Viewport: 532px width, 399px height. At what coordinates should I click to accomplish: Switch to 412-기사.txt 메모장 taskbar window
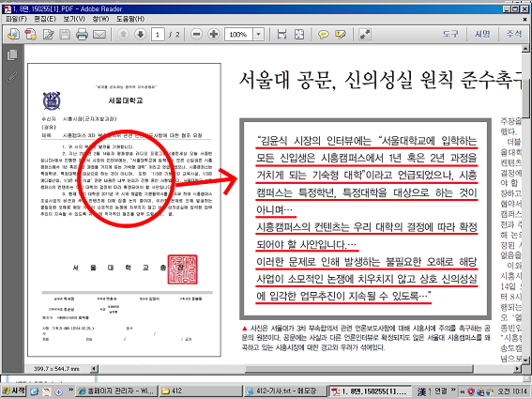coord(285,391)
